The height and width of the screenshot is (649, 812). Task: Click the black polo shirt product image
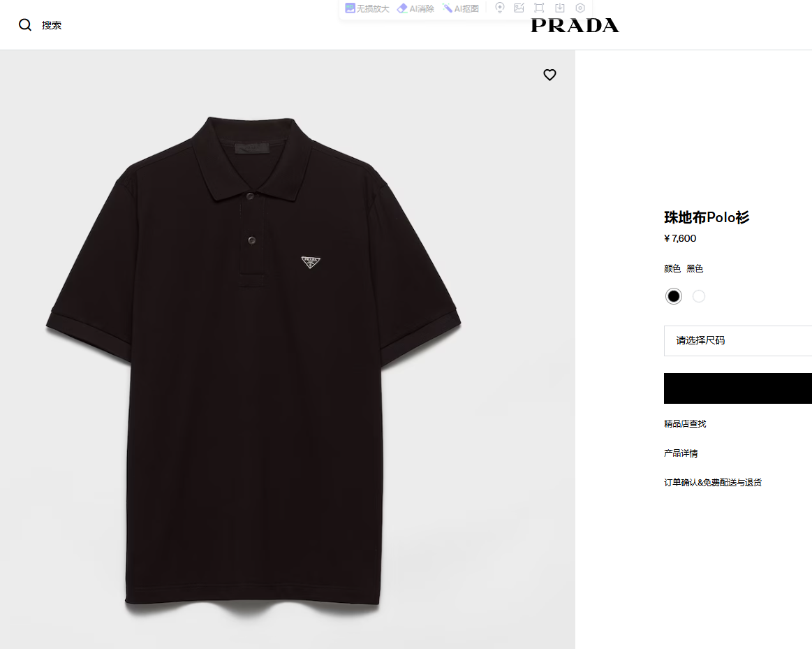tap(253, 363)
